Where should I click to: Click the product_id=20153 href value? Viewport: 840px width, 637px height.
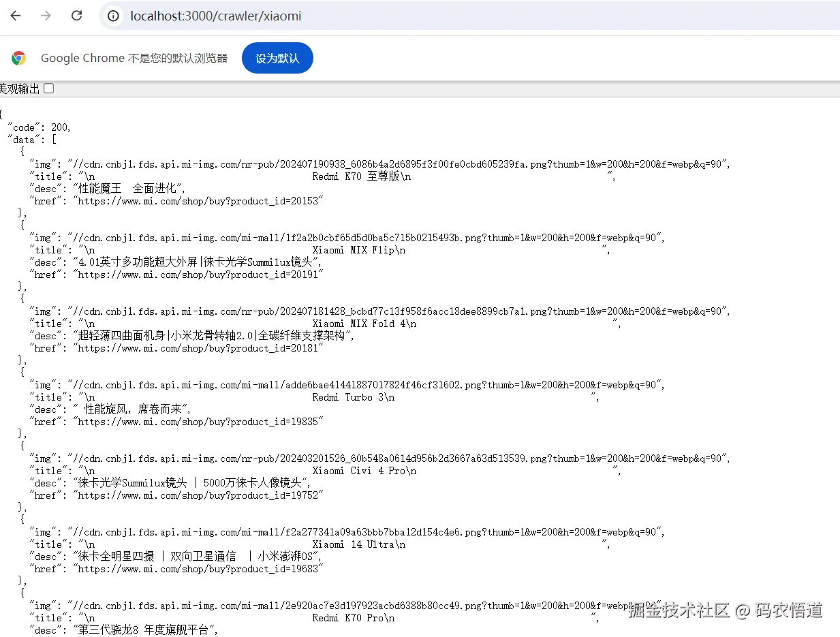click(198, 201)
